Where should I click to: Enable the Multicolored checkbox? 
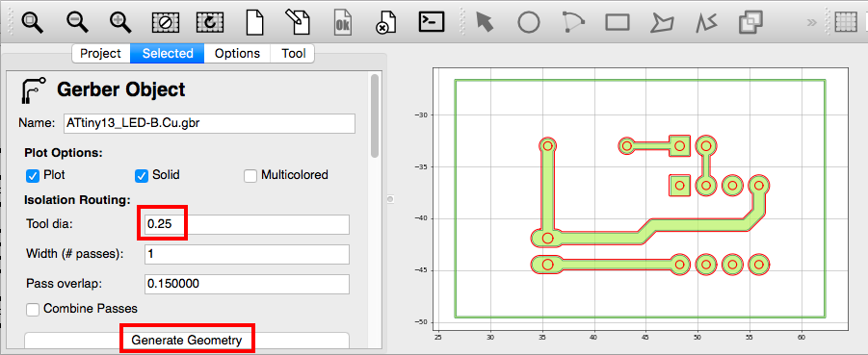(x=250, y=175)
